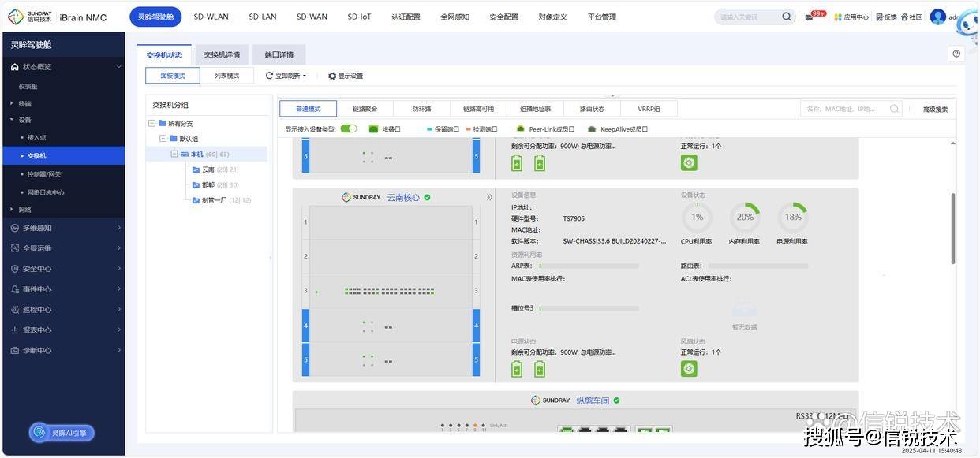Click the ARP表 usage bar
The height and width of the screenshot is (458, 980).
pos(589,266)
